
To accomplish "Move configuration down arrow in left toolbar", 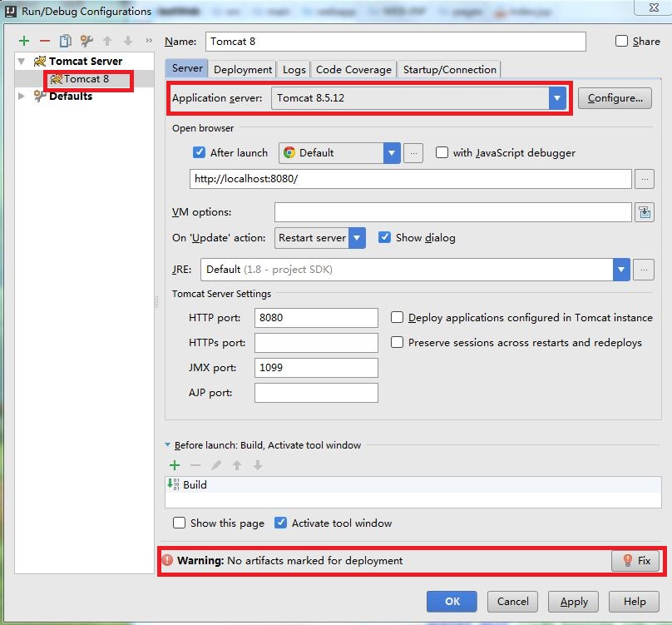I will (x=128, y=41).
